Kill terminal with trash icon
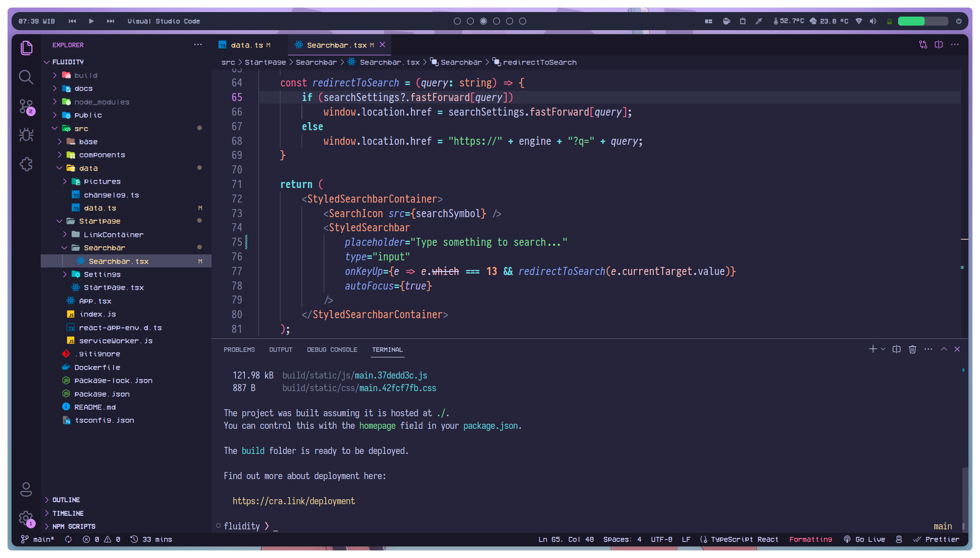 [x=912, y=349]
